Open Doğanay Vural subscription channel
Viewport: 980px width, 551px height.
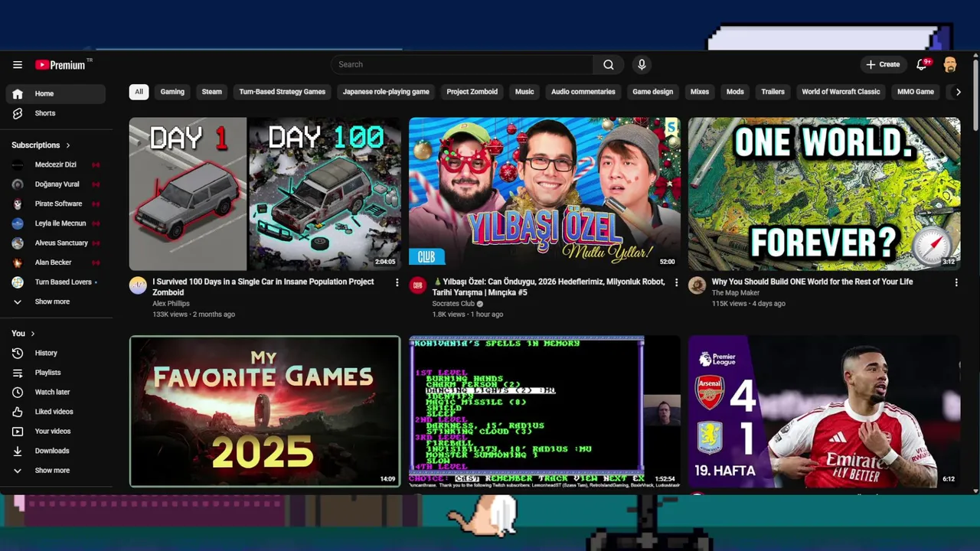[x=55, y=184]
